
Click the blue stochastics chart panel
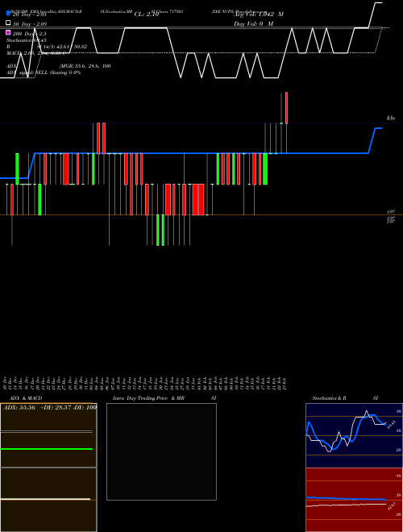pos(354,435)
